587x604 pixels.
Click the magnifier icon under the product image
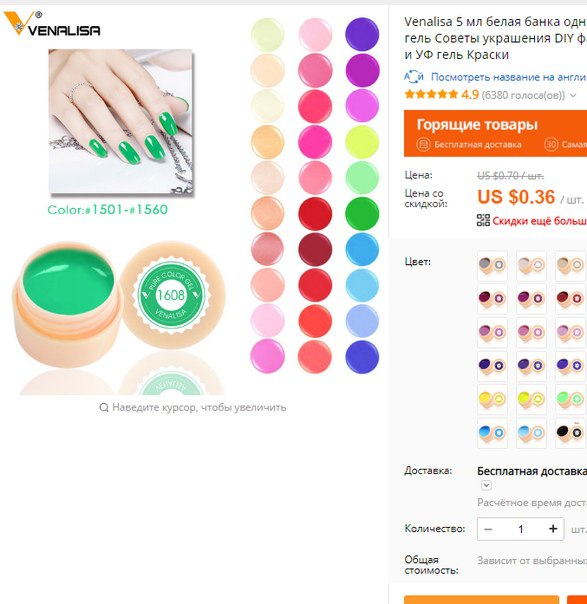pos(104,407)
